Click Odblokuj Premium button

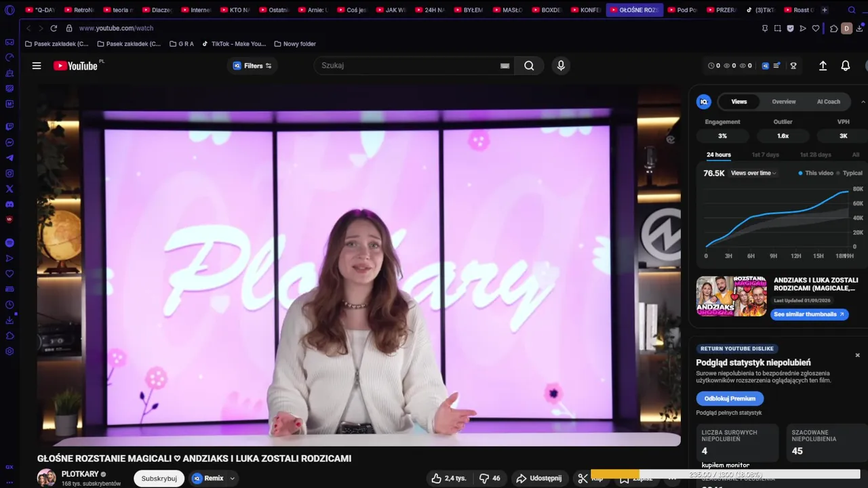[x=730, y=399]
